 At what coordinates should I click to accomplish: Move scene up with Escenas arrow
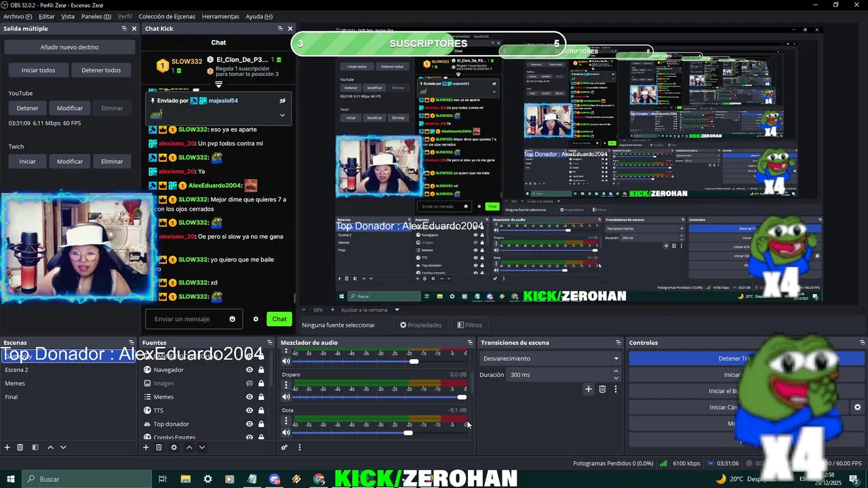(50, 447)
